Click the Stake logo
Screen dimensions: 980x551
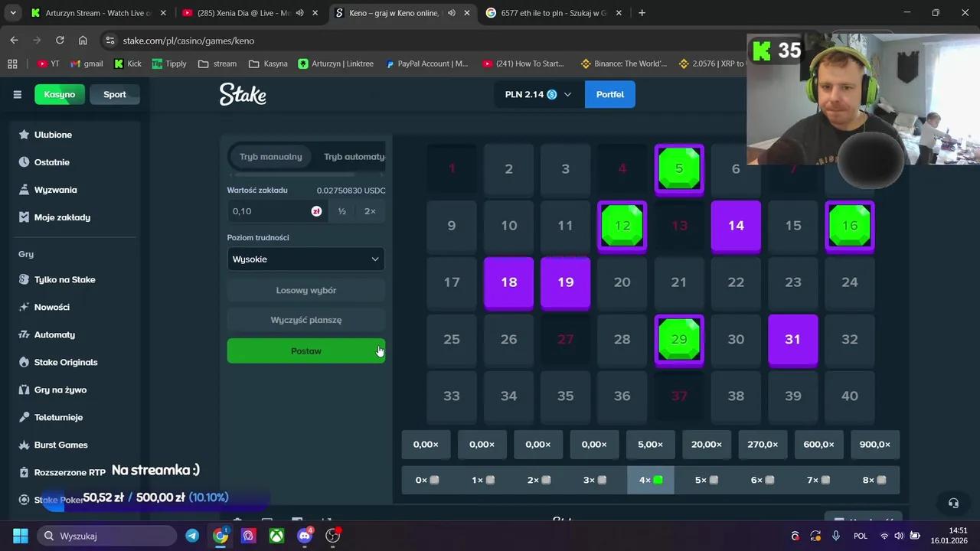coord(243,94)
